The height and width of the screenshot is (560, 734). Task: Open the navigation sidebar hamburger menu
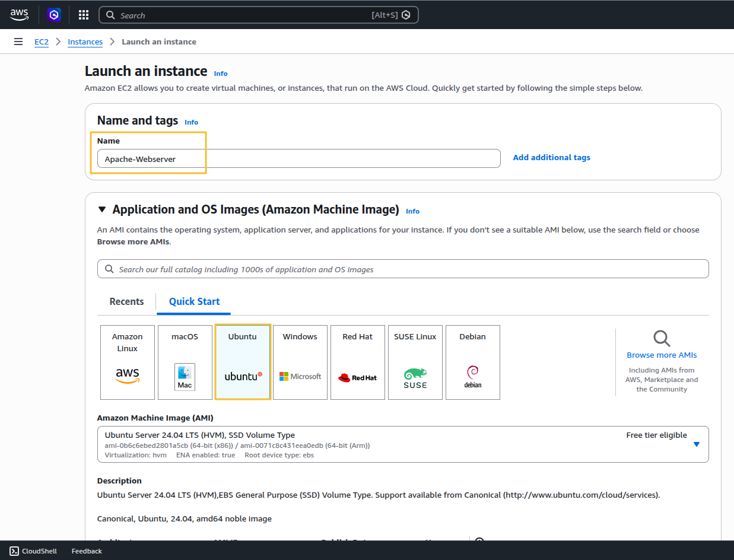(x=18, y=42)
